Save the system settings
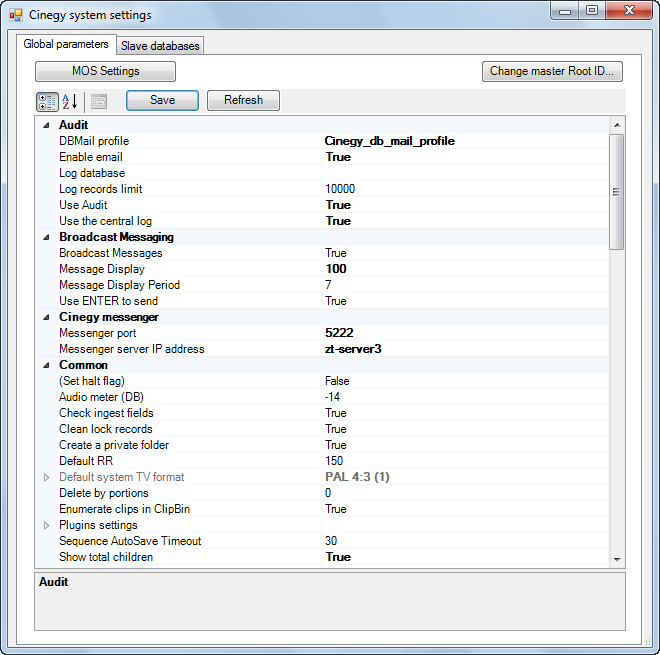The height and width of the screenshot is (655, 660). coord(162,100)
